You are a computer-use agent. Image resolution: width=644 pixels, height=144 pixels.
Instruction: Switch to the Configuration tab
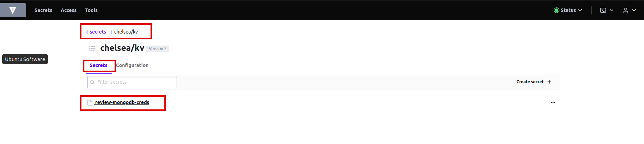pos(132,65)
